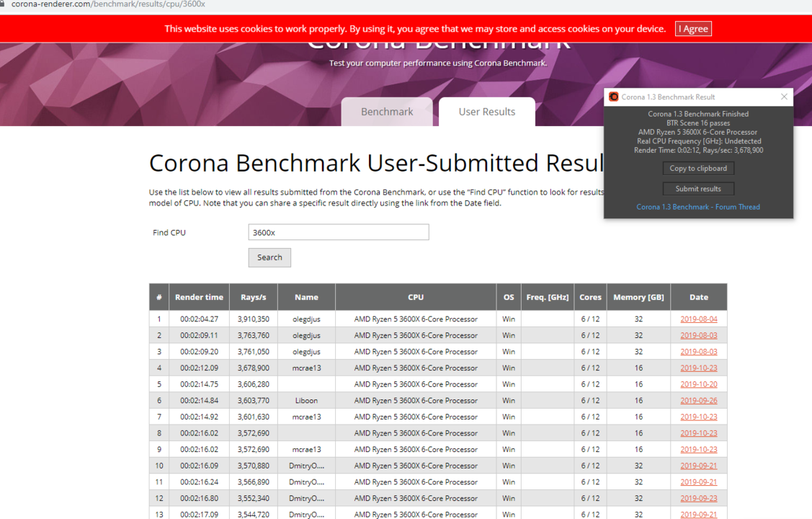812x519 pixels.
Task: Switch to the Benchmark tab
Action: coord(387,112)
